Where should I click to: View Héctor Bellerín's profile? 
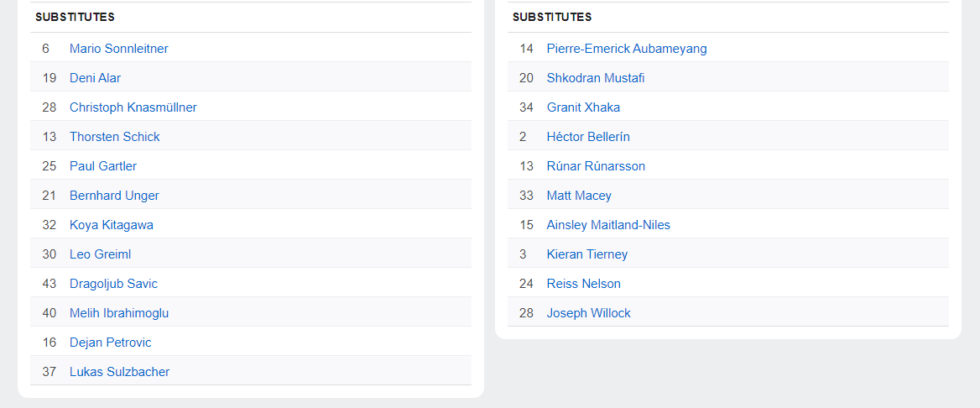[587, 137]
